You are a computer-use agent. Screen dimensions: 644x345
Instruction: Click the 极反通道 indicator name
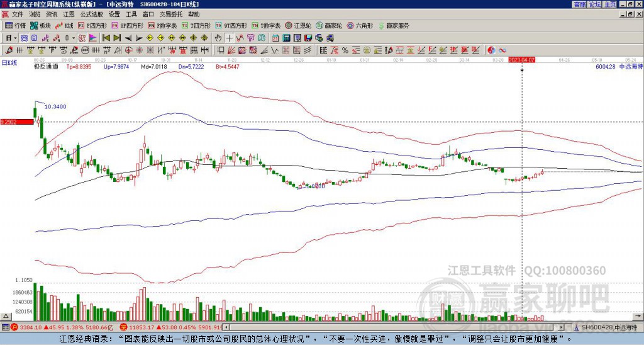click(x=45, y=66)
